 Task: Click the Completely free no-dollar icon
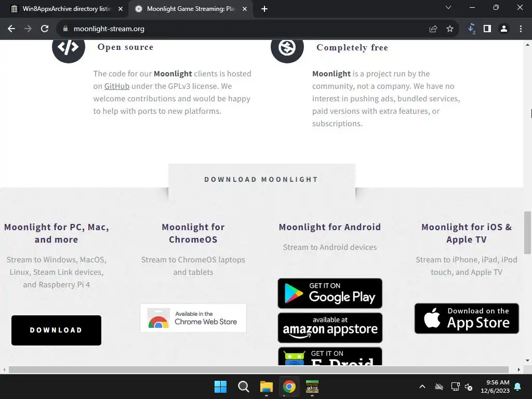click(x=287, y=47)
